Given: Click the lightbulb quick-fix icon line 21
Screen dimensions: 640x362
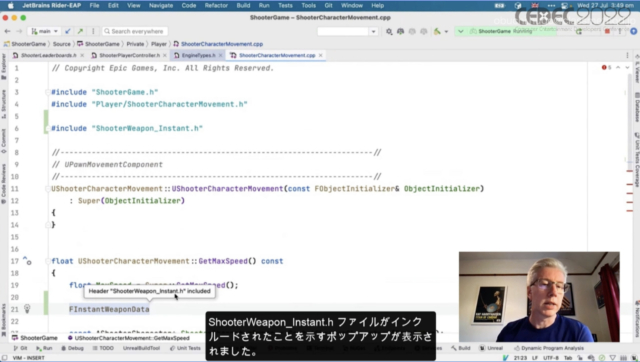Looking at the screenshot, I should [27, 309].
